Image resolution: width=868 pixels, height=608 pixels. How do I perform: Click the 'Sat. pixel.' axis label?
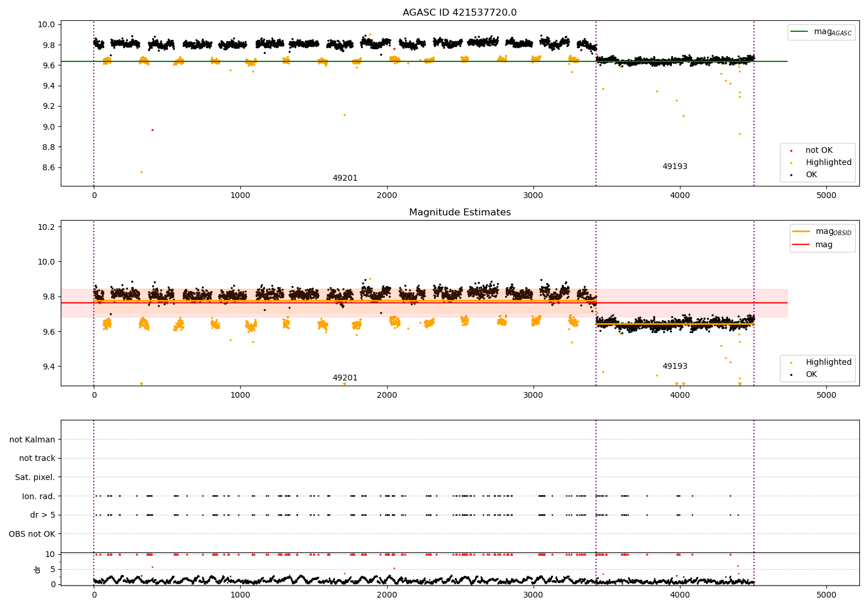pyautogui.click(x=35, y=478)
